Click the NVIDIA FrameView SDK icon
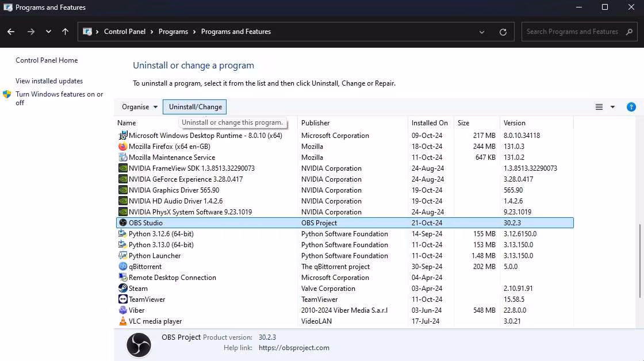Screen dimensions: 644x361 click(123, 168)
